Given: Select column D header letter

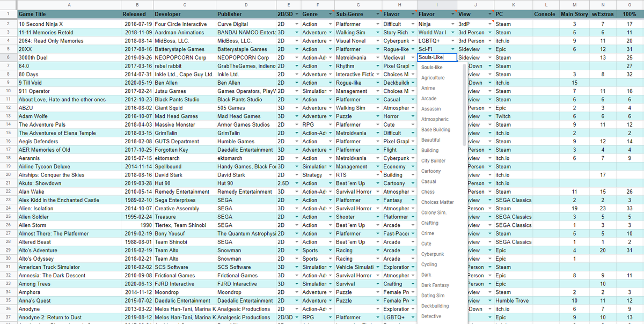Looking at the screenshot, I should point(246,4).
